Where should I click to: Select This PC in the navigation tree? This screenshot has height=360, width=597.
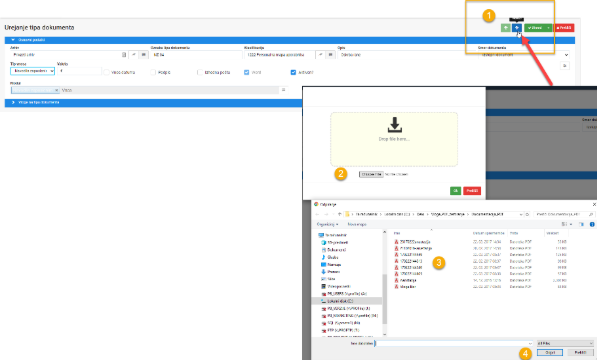pyautogui.click(x=333, y=235)
